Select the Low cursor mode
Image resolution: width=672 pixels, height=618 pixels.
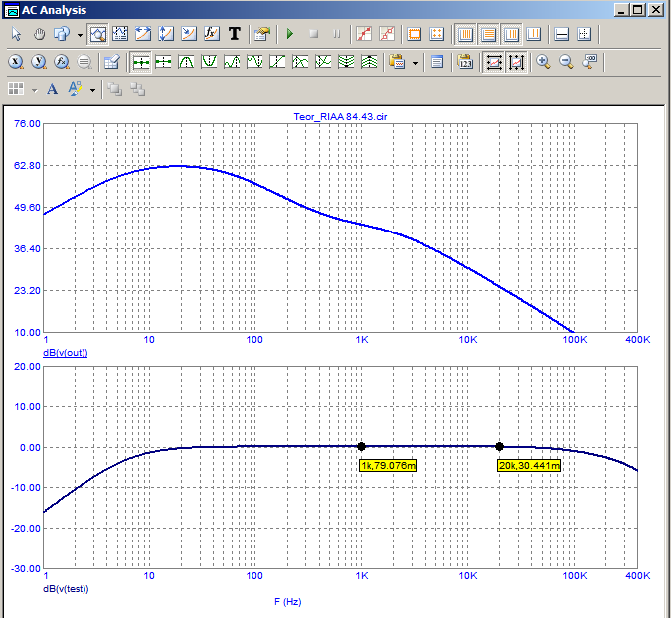coord(254,62)
